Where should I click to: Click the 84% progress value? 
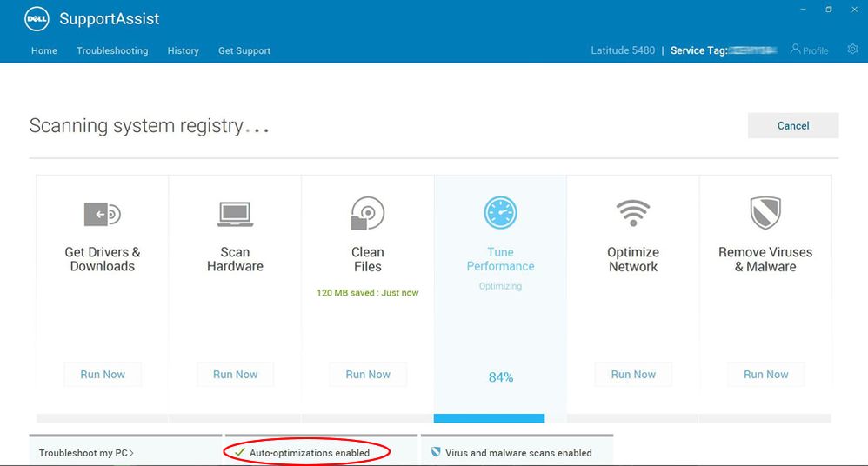click(500, 377)
